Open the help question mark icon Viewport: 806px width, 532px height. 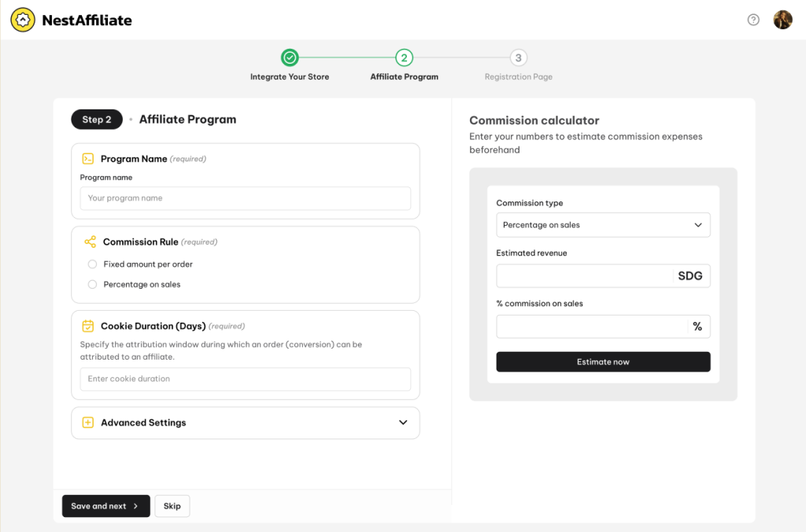pyautogui.click(x=753, y=20)
